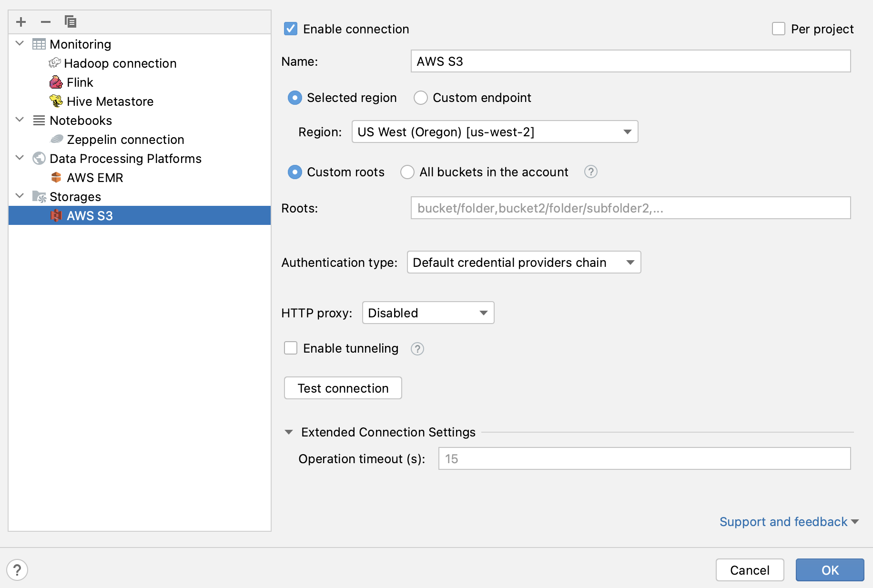Collapse the Monitoring tree group
The image size is (873, 588).
pyautogui.click(x=20, y=43)
